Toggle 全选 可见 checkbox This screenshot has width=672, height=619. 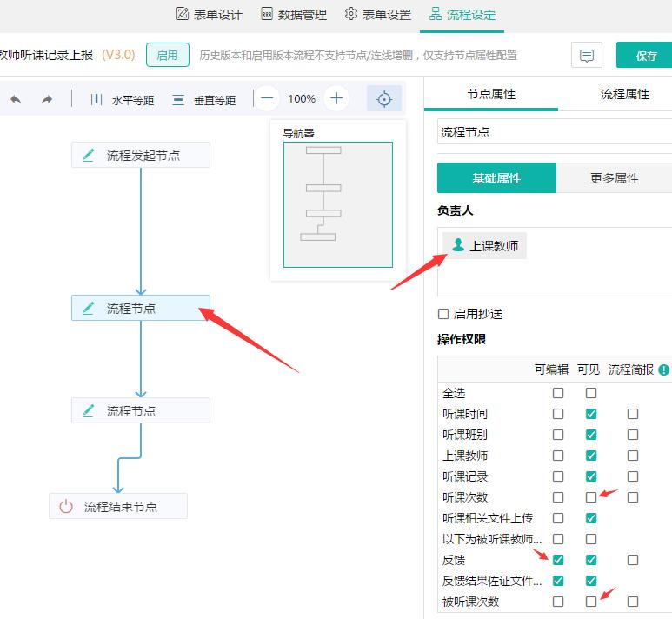[x=591, y=393]
